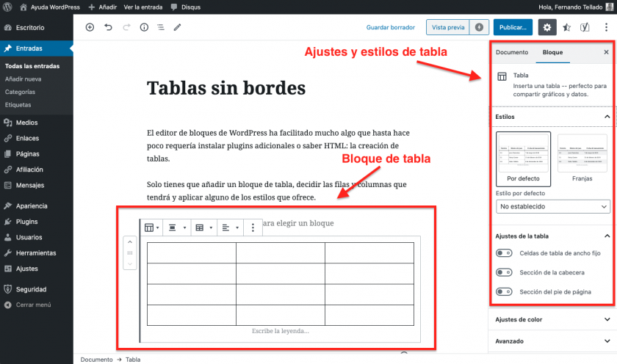
Task: Click user avatar next to Hola greeting
Action: (610, 7)
